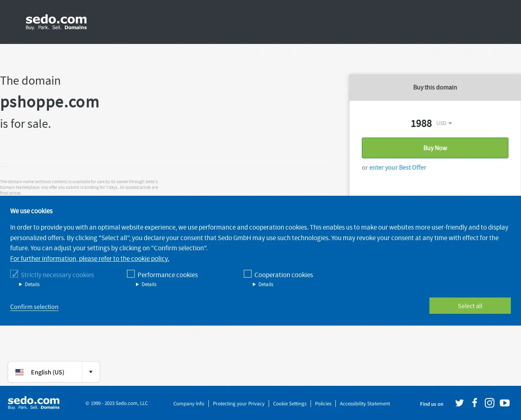Expand Details under Performance cookies
The width and height of the screenshot is (521, 420).
point(146,284)
